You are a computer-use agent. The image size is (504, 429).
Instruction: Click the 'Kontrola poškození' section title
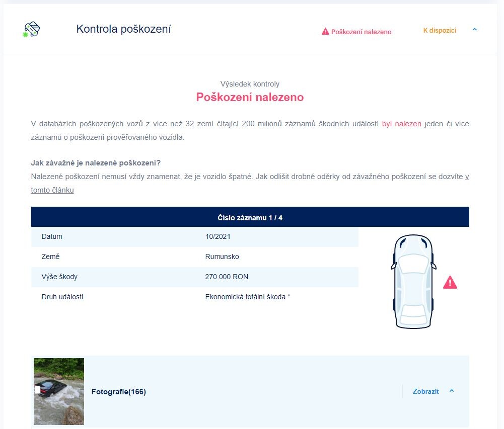pyautogui.click(x=123, y=29)
